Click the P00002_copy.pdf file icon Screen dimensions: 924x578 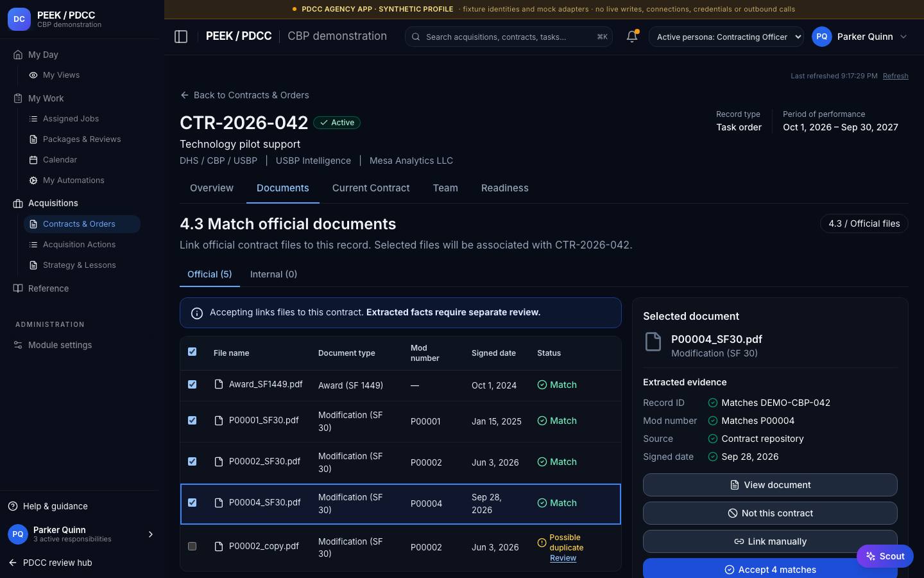(x=219, y=547)
